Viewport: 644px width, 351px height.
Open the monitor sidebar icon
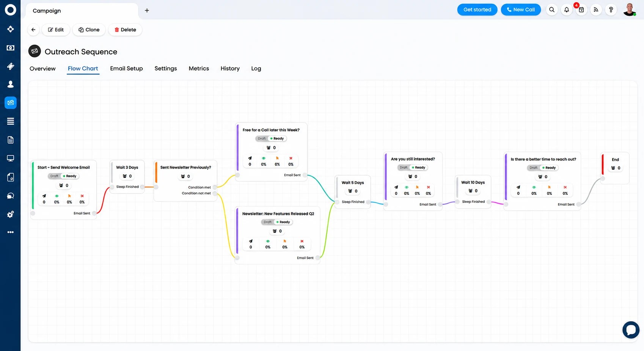coord(10,158)
